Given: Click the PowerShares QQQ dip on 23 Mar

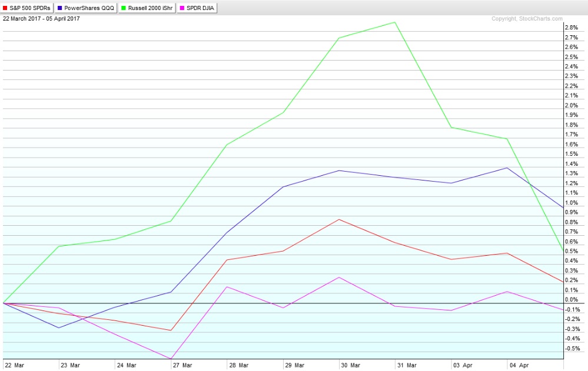Looking at the screenshot, I should click(59, 328).
